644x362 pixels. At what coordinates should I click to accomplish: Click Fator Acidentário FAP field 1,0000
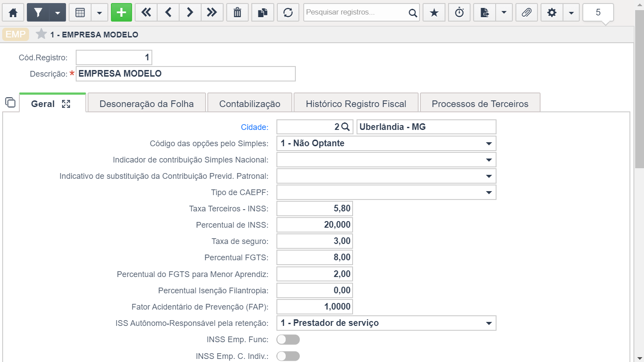click(x=315, y=307)
